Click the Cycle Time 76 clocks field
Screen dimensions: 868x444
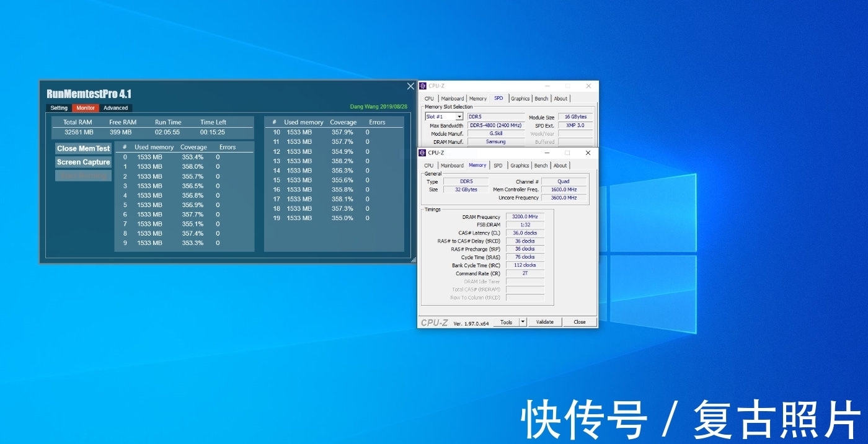(525, 257)
